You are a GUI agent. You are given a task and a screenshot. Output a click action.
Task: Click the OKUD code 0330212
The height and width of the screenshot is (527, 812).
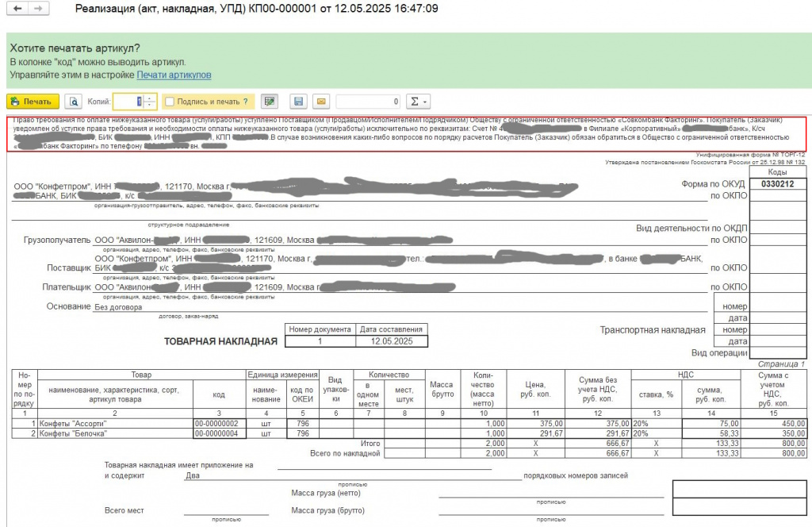pos(778,184)
